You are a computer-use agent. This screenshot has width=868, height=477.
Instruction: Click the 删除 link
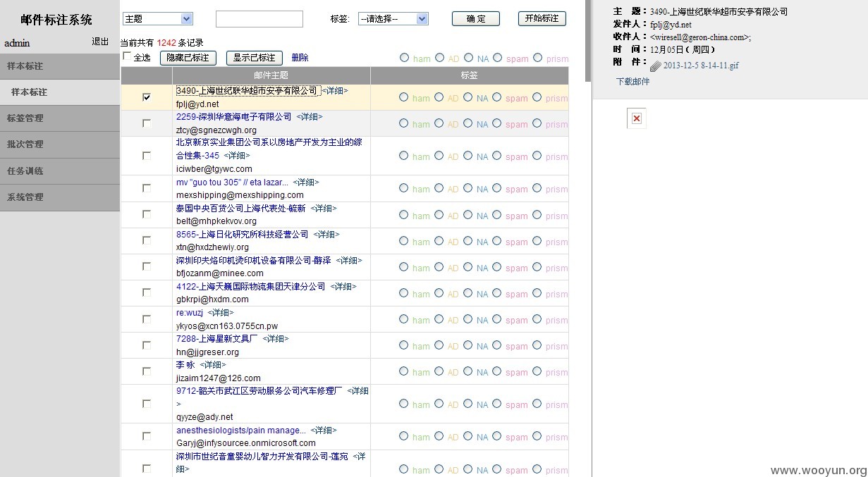point(300,58)
